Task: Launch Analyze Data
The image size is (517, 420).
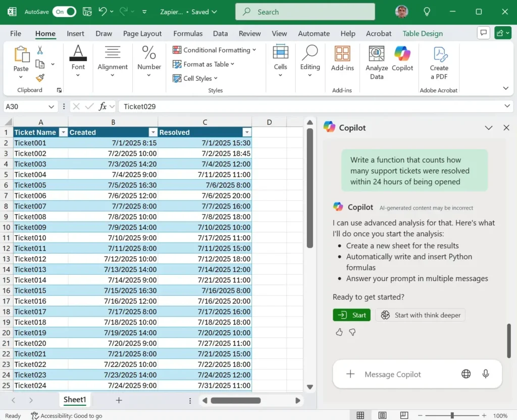Action: coord(377,61)
